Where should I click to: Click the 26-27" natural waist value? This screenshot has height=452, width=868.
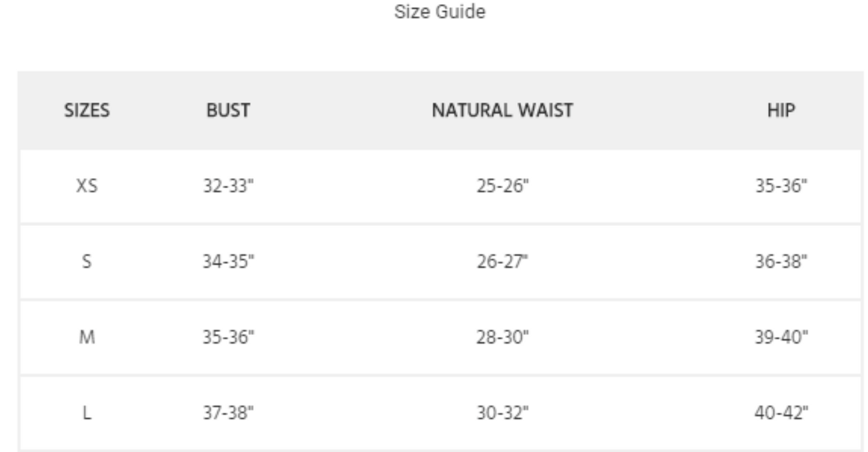tap(502, 262)
